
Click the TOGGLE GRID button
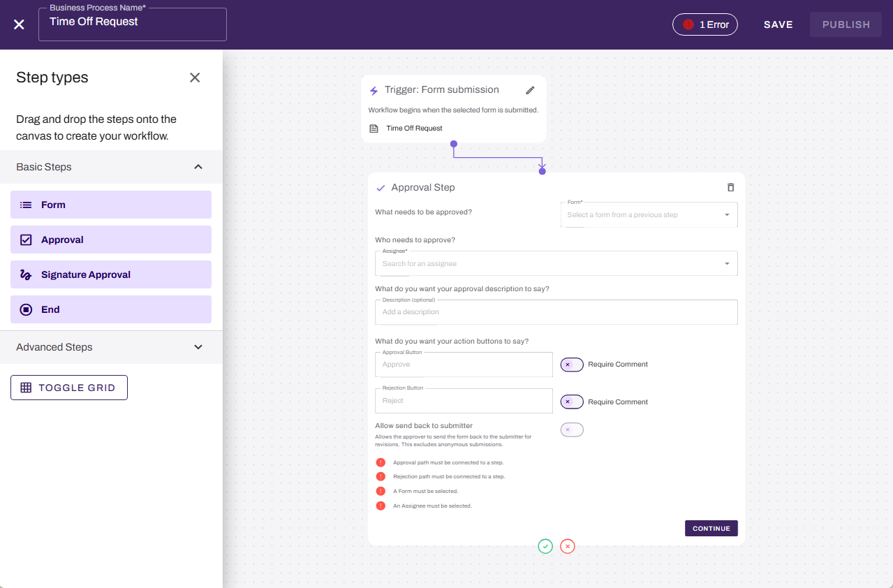pyautogui.click(x=69, y=388)
